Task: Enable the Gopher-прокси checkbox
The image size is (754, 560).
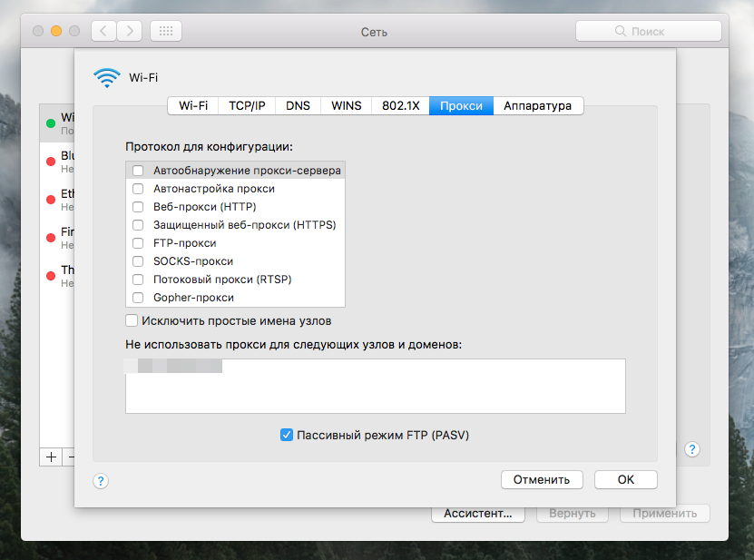Action: [138, 298]
